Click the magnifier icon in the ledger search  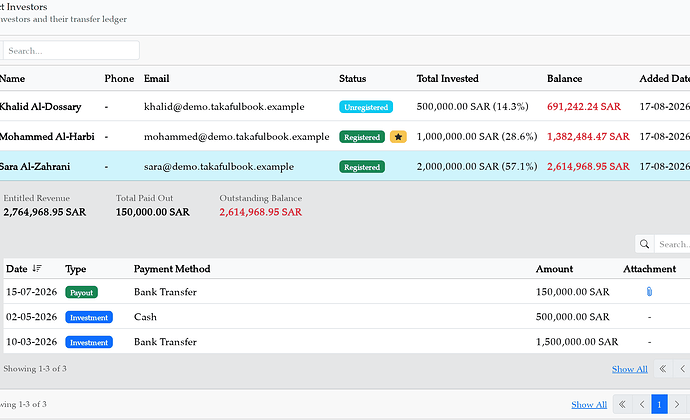click(x=645, y=244)
